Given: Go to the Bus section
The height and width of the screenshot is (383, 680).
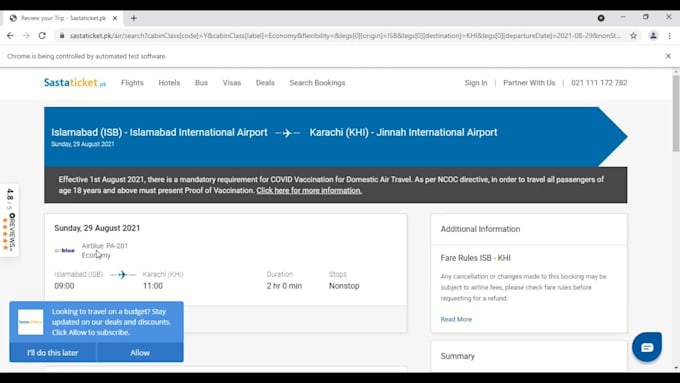Looking at the screenshot, I should [x=201, y=82].
